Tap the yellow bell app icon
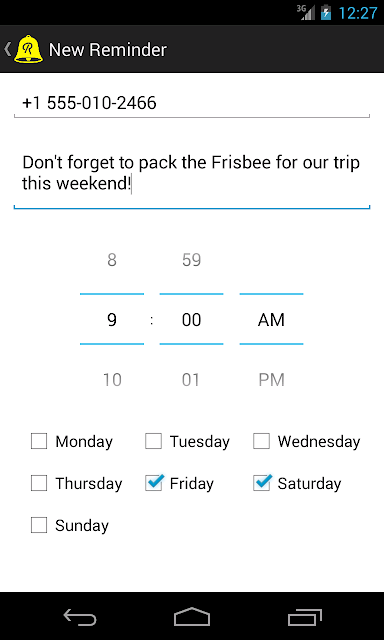Image resolution: width=384 pixels, height=640 pixels. click(x=28, y=49)
